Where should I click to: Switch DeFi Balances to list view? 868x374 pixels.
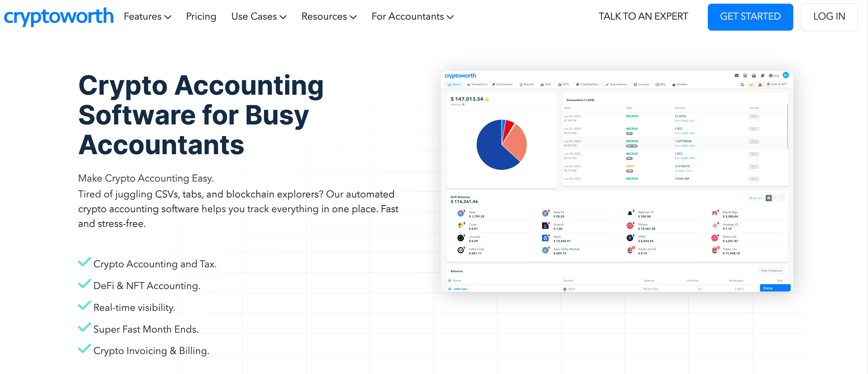tap(775, 198)
